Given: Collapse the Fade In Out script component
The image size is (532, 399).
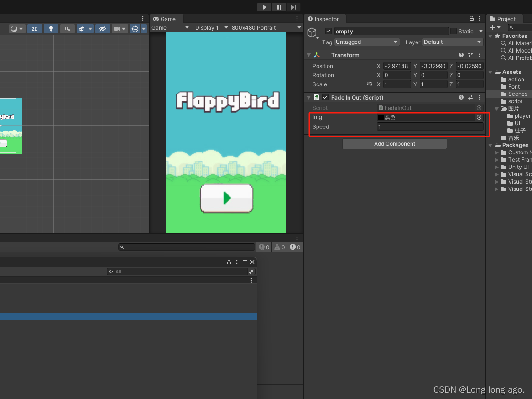Looking at the screenshot, I should [309, 97].
